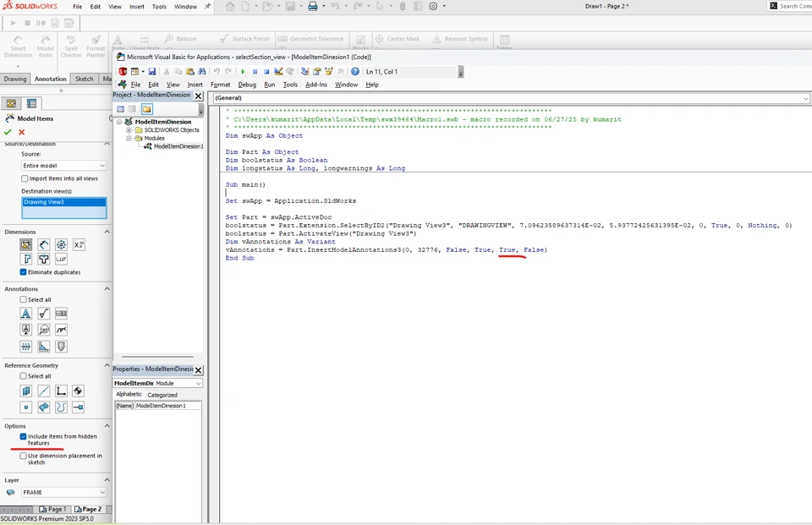Select Hole Wizard Profiles dimension icon
Viewport: 812px width, 525px height.
(x=26, y=259)
